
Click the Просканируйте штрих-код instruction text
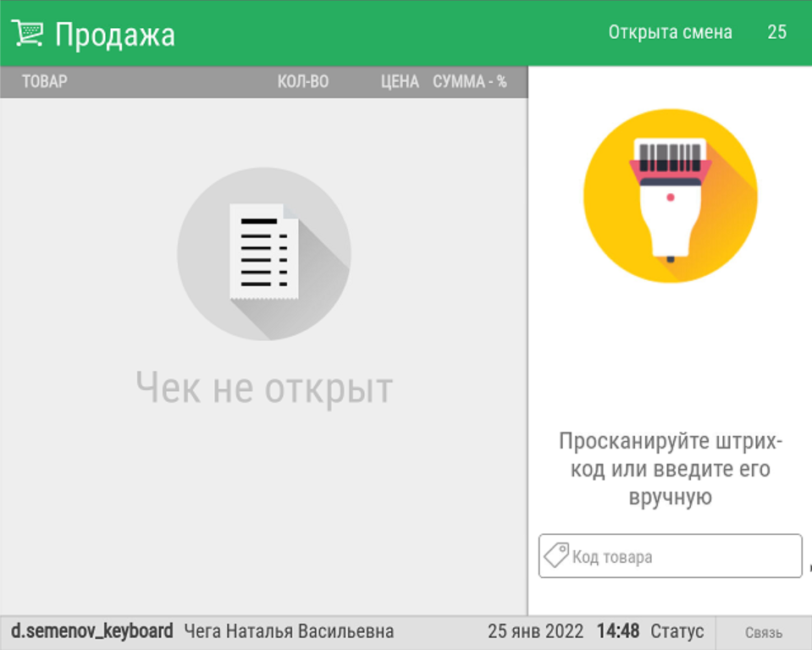pos(670,469)
